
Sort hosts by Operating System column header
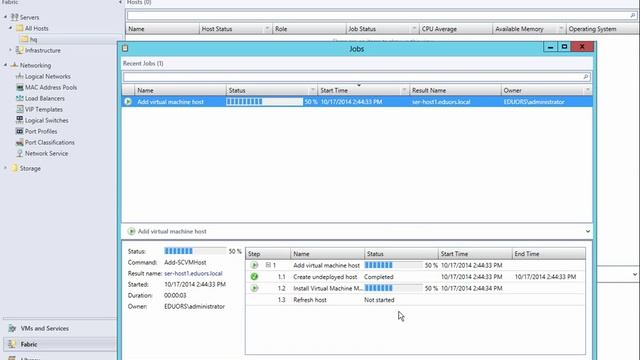click(x=603, y=29)
